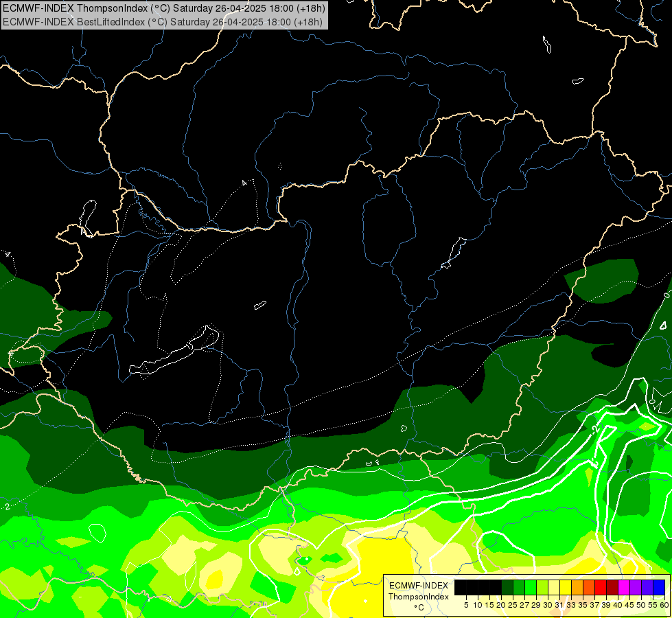Select the blue 55–60 legend swatch
This screenshot has height=618, width=672.
pyautogui.click(x=659, y=587)
